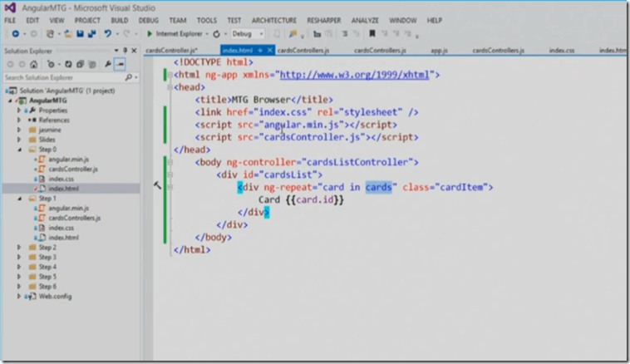This screenshot has width=630, height=364.
Task: Select cardsControllers.js under Step 1
Action: tap(75, 219)
